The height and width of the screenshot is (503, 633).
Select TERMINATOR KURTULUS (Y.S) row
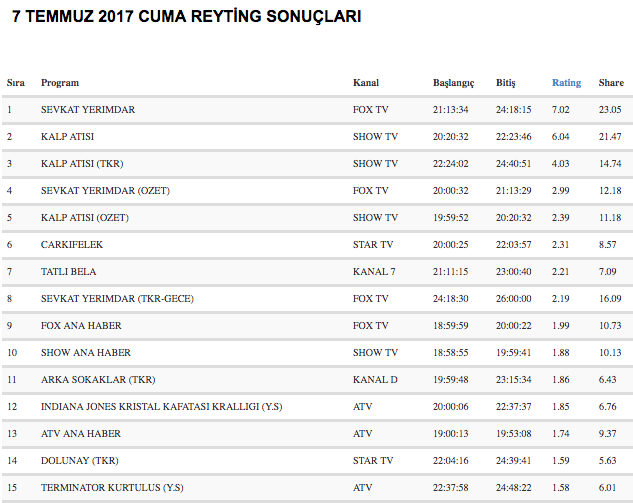[x=113, y=488]
